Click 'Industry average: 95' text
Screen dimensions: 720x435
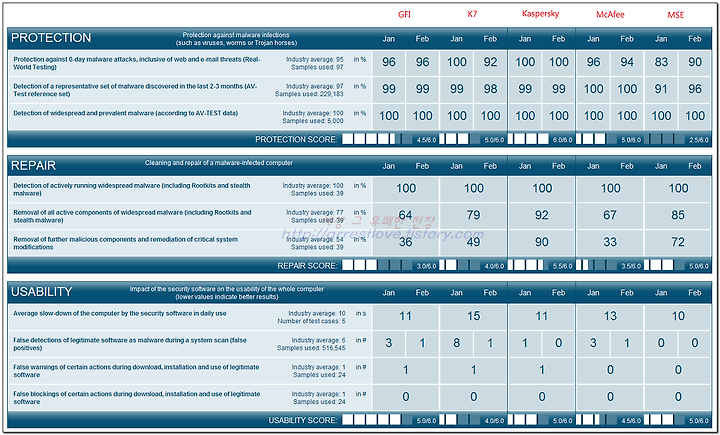[x=315, y=59]
